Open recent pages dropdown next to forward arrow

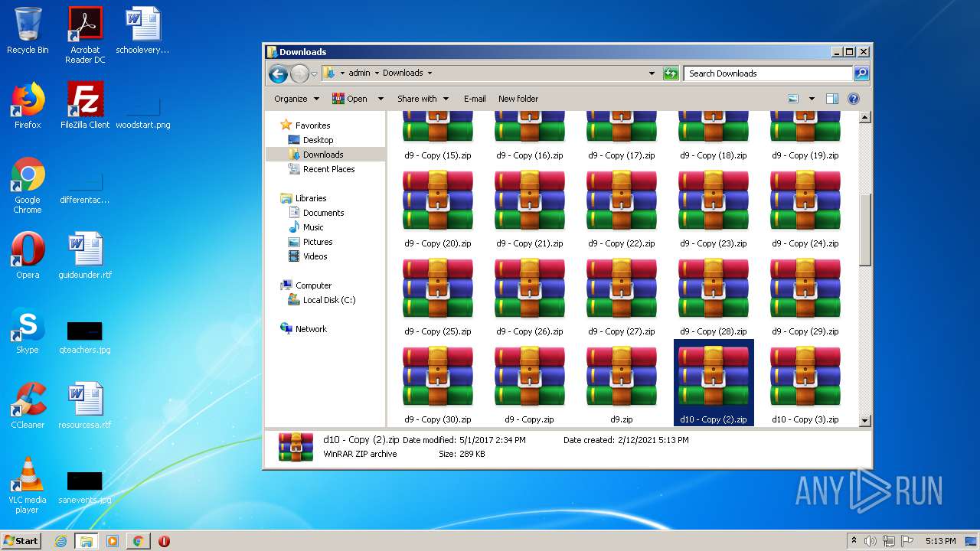click(x=314, y=74)
